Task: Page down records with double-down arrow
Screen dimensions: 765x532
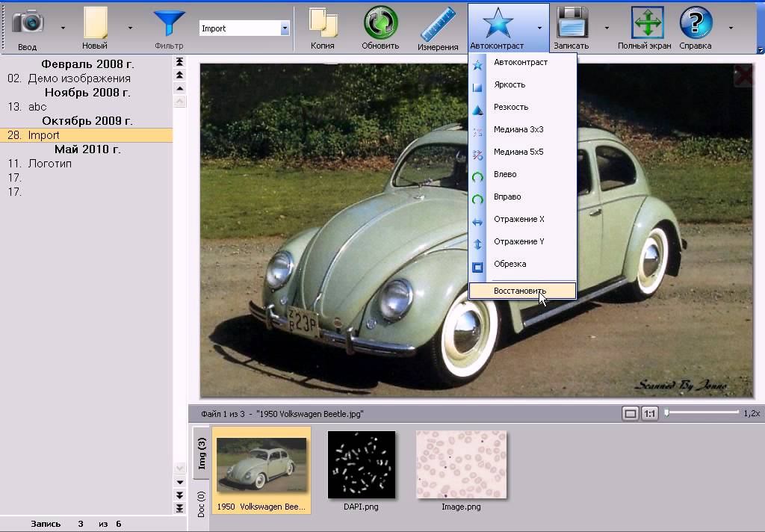Action: pos(179,495)
